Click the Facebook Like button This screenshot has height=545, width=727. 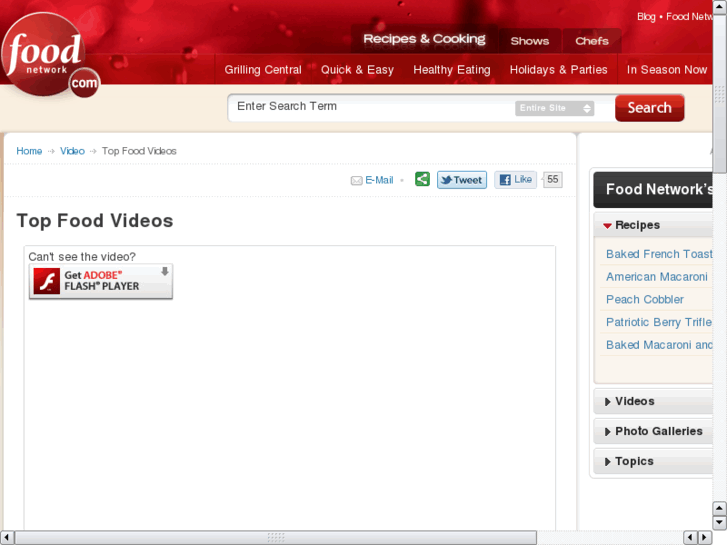[x=515, y=180]
